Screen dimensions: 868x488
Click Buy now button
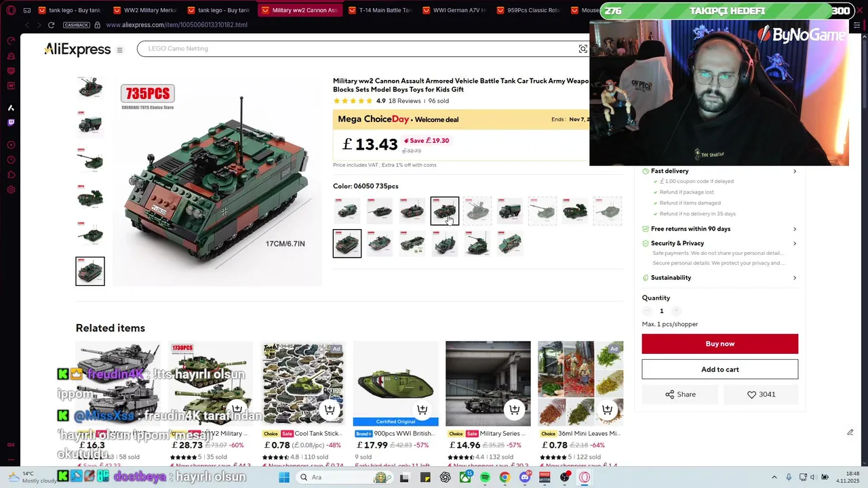720,344
